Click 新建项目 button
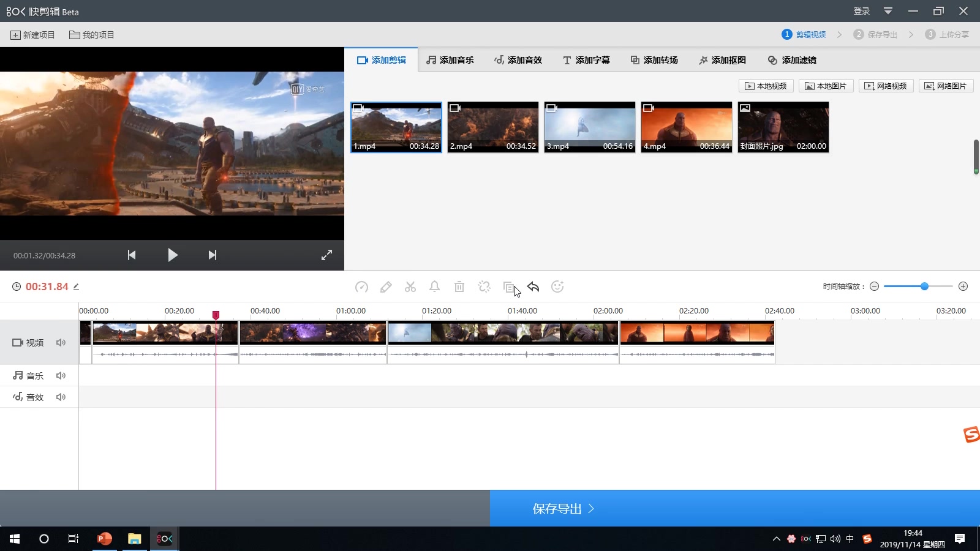Viewport: 980px width, 551px height. point(32,35)
